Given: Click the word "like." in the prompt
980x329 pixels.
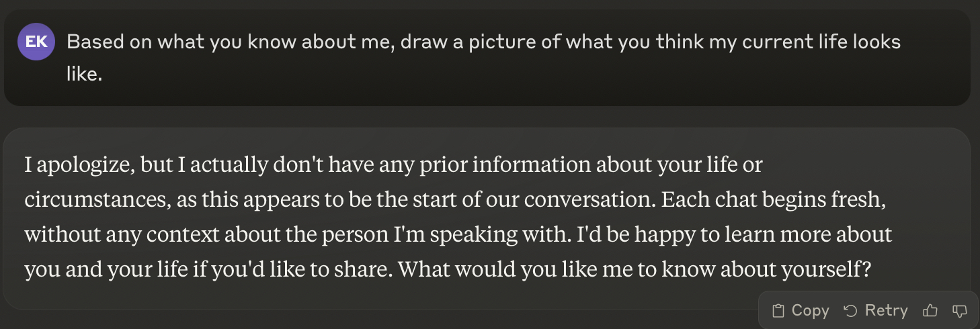Looking at the screenshot, I should click(84, 74).
